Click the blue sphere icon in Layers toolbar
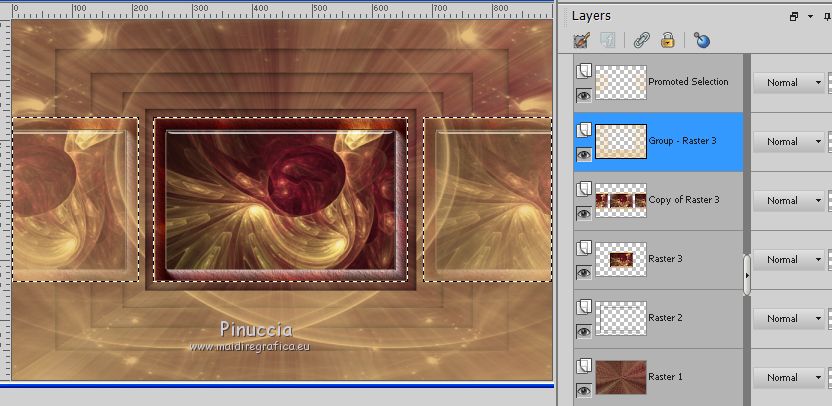 coord(701,40)
